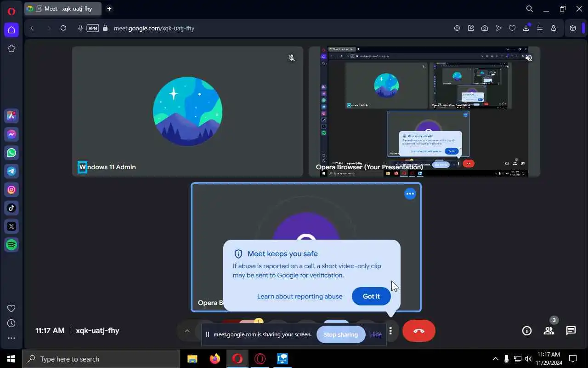The width and height of the screenshot is (588, 368).
Task: Go back using the back arrow
Action: pyautogui.click(x=32, y=28)
